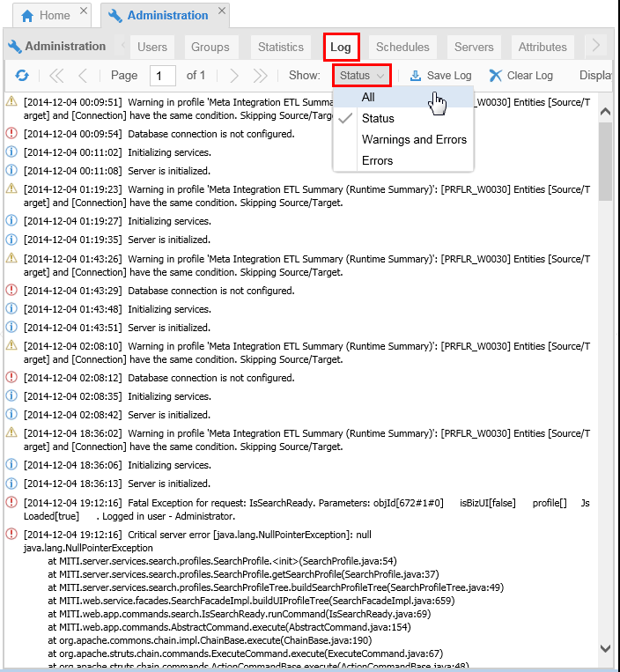Click warning icon of 00:09:51 entry
The height and width of the screenshot is (672, 620).
pos(11,101)
